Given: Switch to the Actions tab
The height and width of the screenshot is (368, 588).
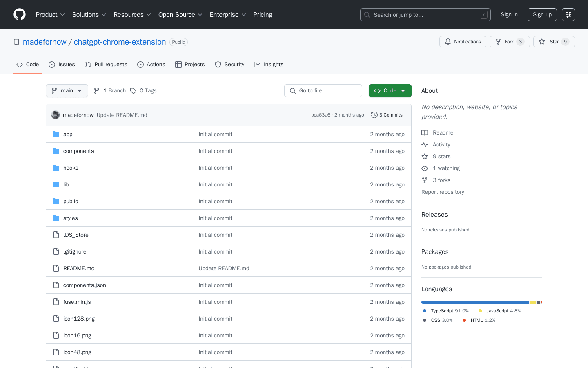Looking at the screenshot, I should (x=151, y=65).
